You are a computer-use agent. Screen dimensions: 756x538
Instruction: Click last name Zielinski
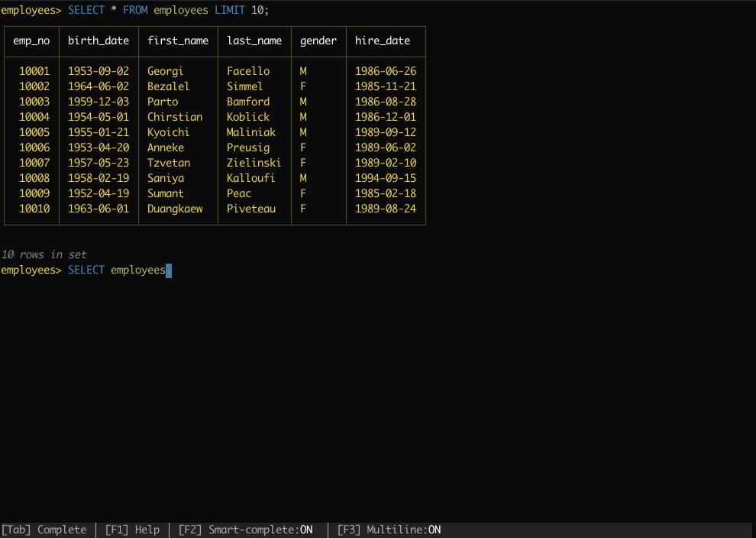tap(254, 163)
